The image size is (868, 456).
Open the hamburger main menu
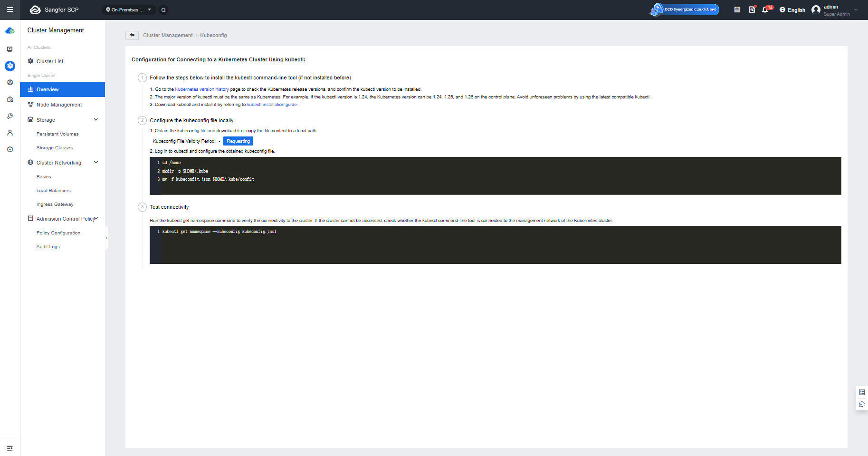coord(10,10)
